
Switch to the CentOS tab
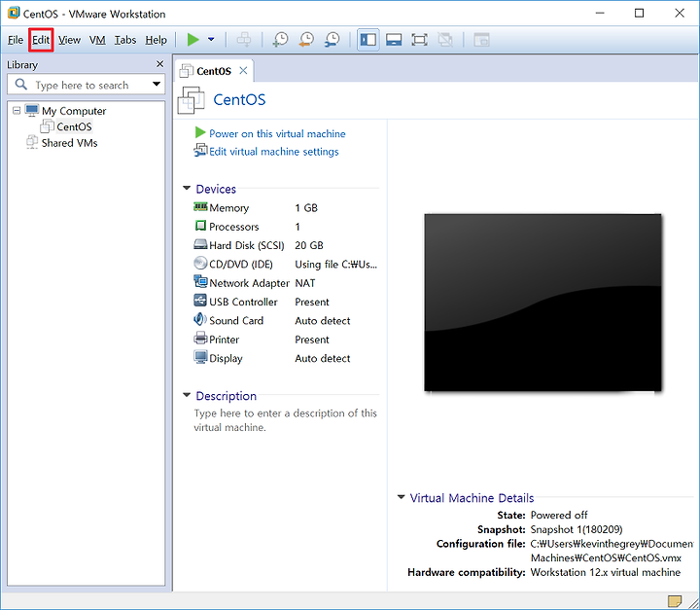(x=214, y=71)
